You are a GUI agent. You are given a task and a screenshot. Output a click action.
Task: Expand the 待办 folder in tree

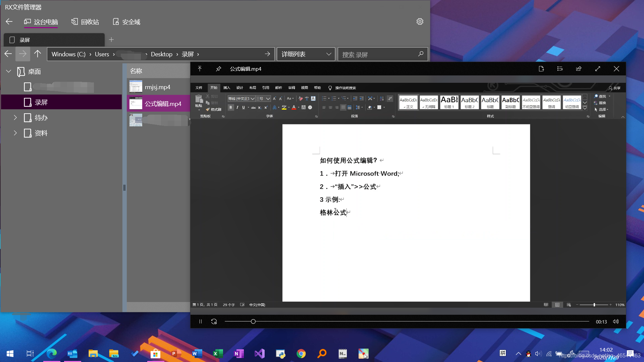(15, 118)
